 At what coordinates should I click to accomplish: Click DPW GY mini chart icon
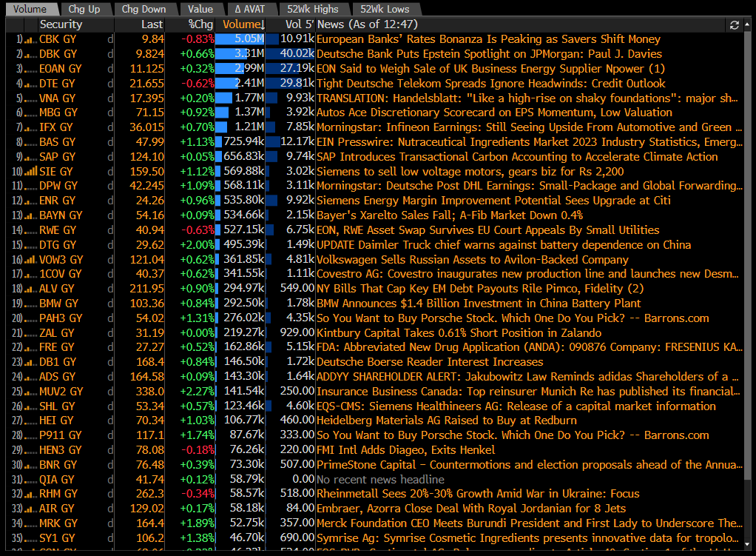(x=31, y=186)
